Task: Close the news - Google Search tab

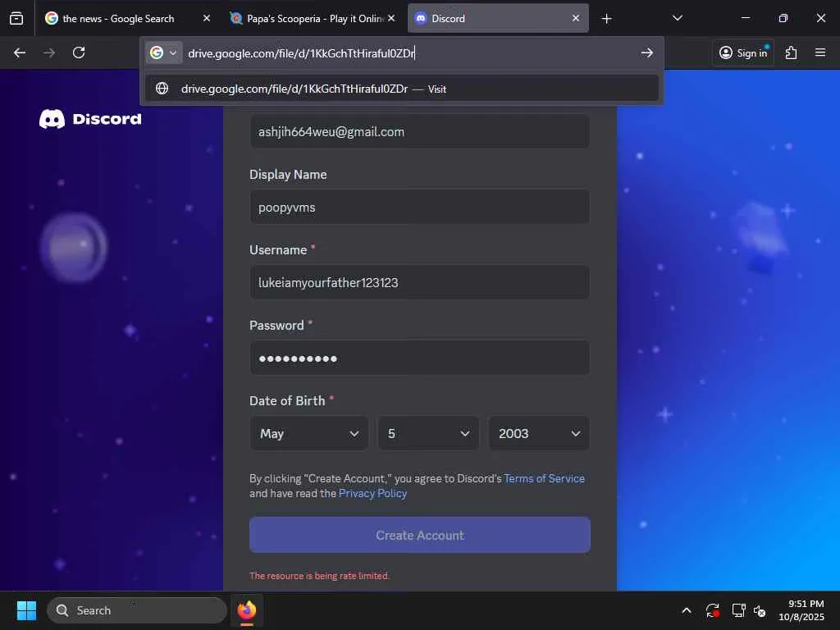Action: tap(206, 18)
